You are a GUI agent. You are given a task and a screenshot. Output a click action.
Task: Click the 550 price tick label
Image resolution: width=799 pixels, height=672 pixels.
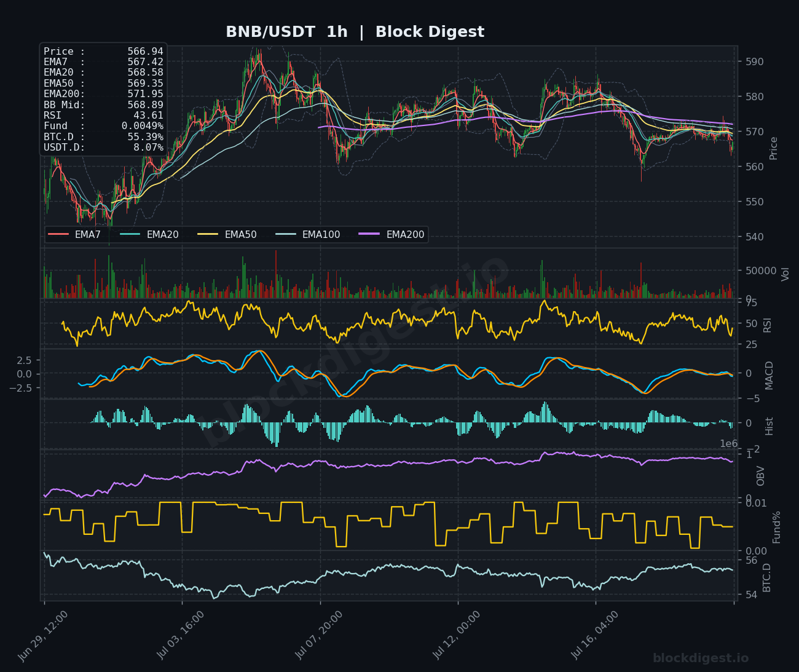tap(754, 202)
